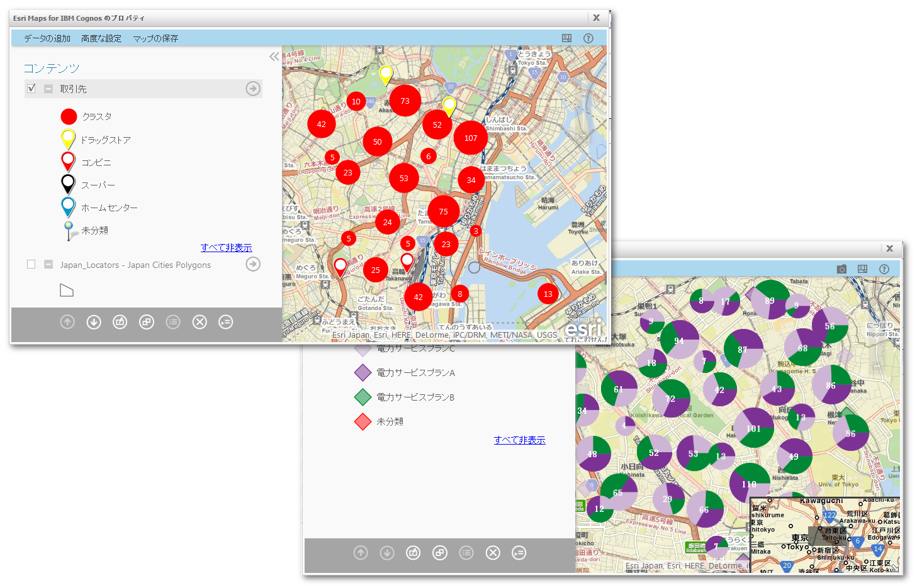Image resolution: width=917 pixels, height=588 pixels.
Task: Click the red cluster labeled 107
Action: pyautogui.click(x=471, y=138)
